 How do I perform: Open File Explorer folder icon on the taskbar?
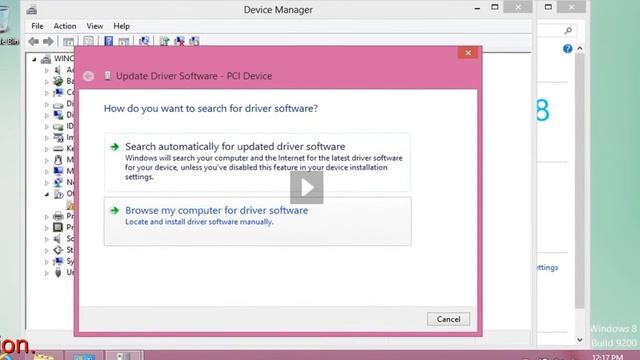pos(43,356)
